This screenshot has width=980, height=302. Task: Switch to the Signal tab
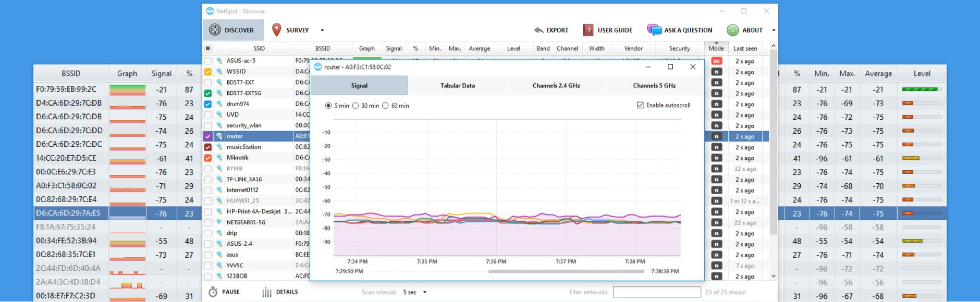point(359,85)
